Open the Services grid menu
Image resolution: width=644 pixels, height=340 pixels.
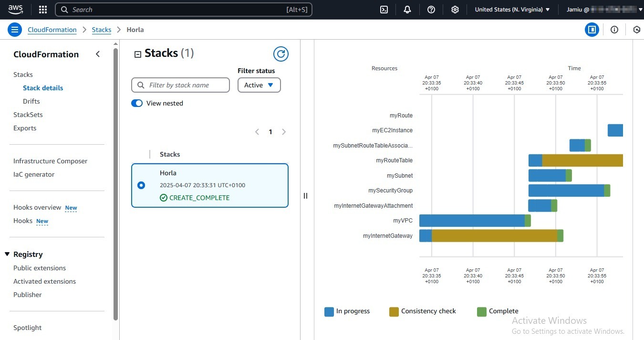(43, 10)
